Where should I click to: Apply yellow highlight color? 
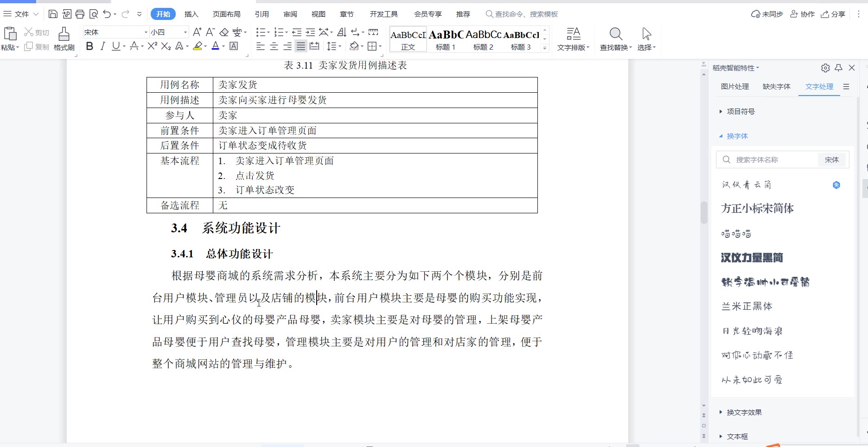pyautogui.click(x=198, y=46)
